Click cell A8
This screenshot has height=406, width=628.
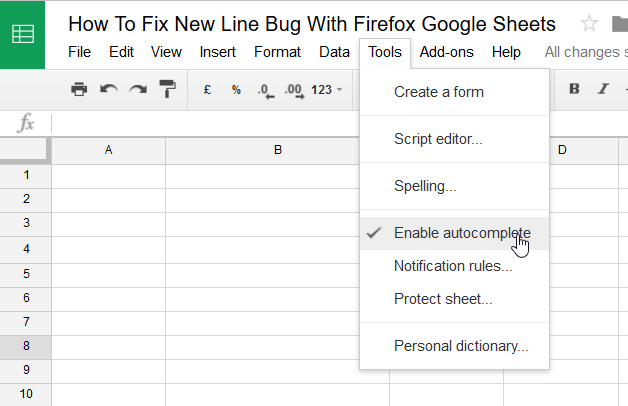(x=109, y=348)
